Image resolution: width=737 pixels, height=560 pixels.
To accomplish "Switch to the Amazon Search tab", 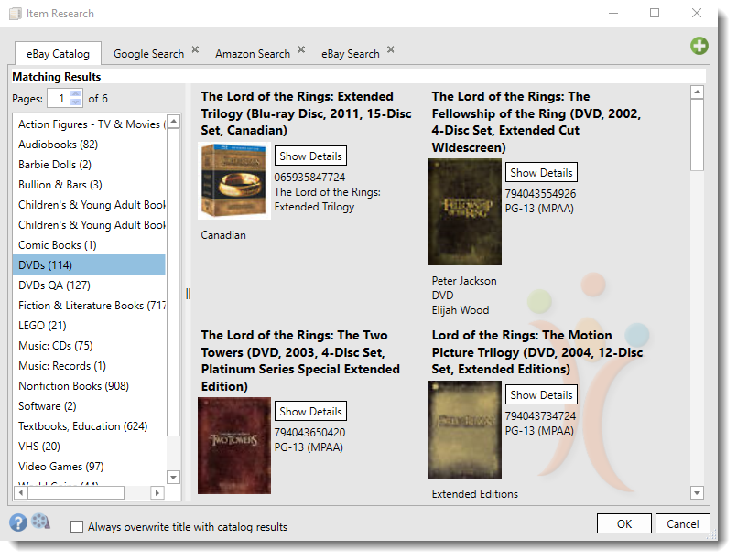I will coord(253,54).
